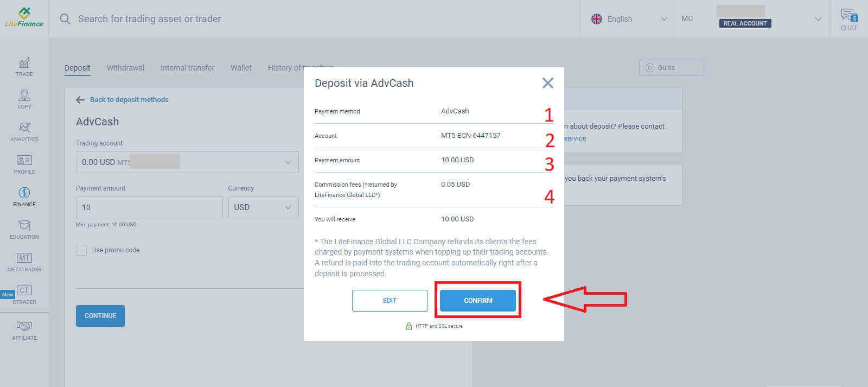Open the Chat icon in header
The image size is (868, 387).
849,19
